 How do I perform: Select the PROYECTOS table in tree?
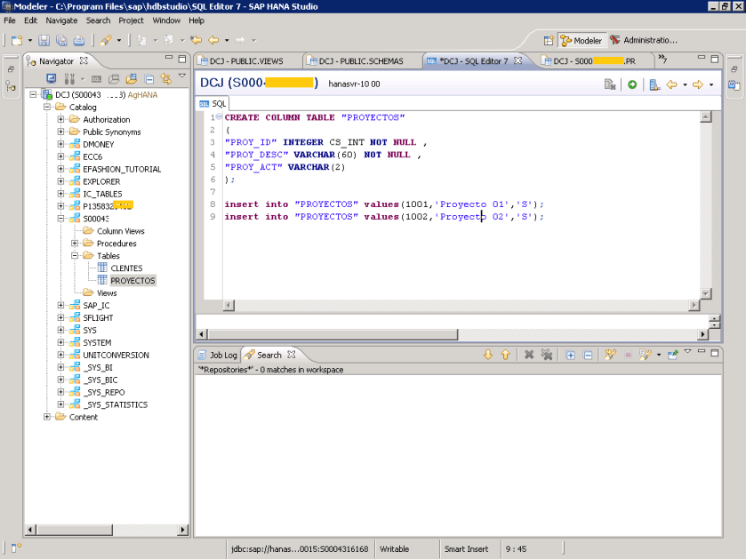[132, 281]
